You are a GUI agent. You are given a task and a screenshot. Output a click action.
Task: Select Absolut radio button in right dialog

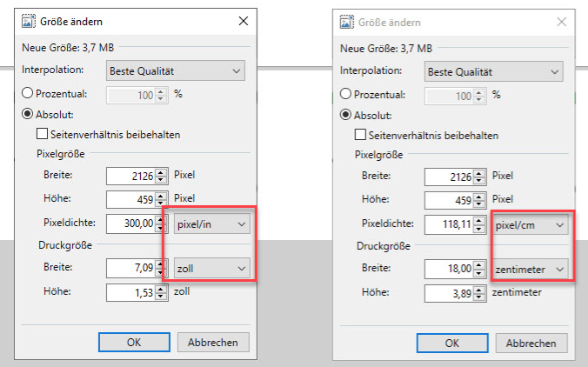coord(345,115)
